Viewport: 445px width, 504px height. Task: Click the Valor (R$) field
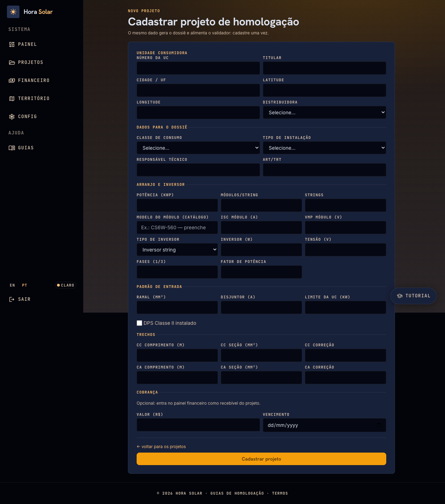coord(198,425)
